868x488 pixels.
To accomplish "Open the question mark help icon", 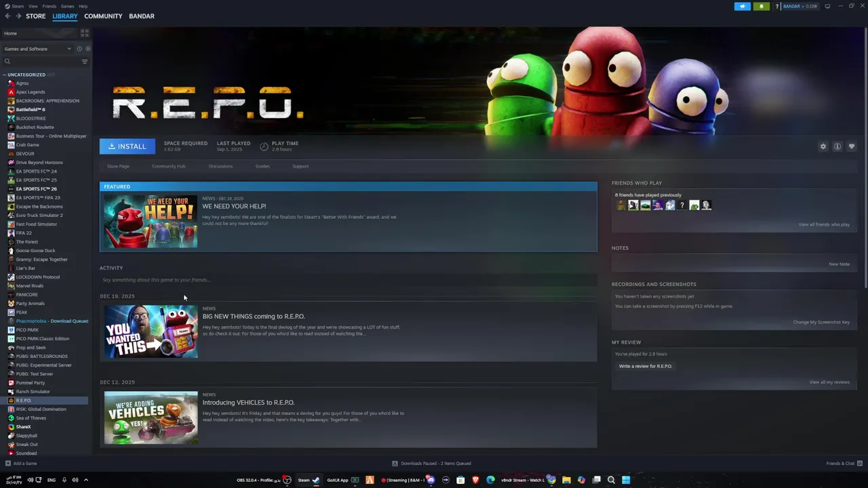I will click(x=777, y=6).
